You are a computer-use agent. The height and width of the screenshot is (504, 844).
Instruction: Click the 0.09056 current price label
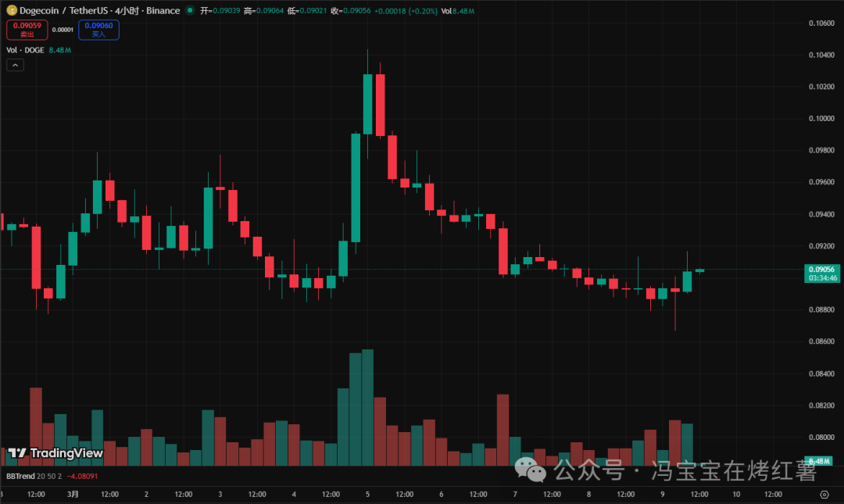pyautogui.click(x=822, y=268)
